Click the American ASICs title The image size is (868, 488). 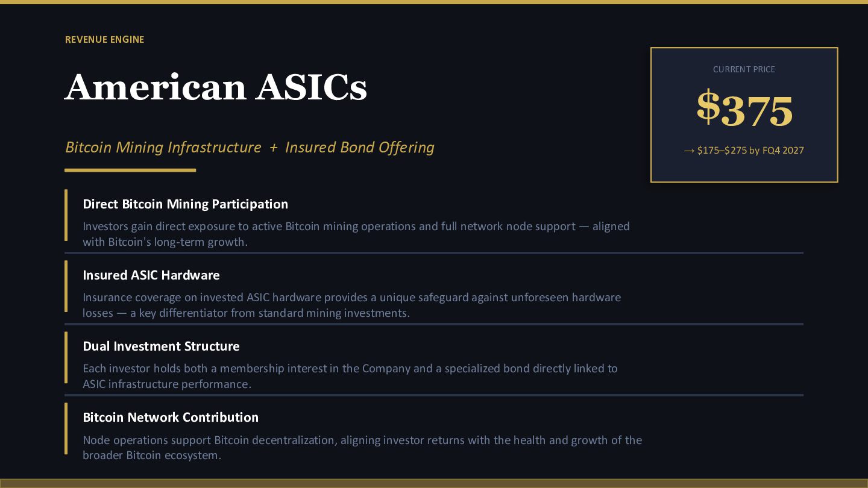tap(216, 87)
